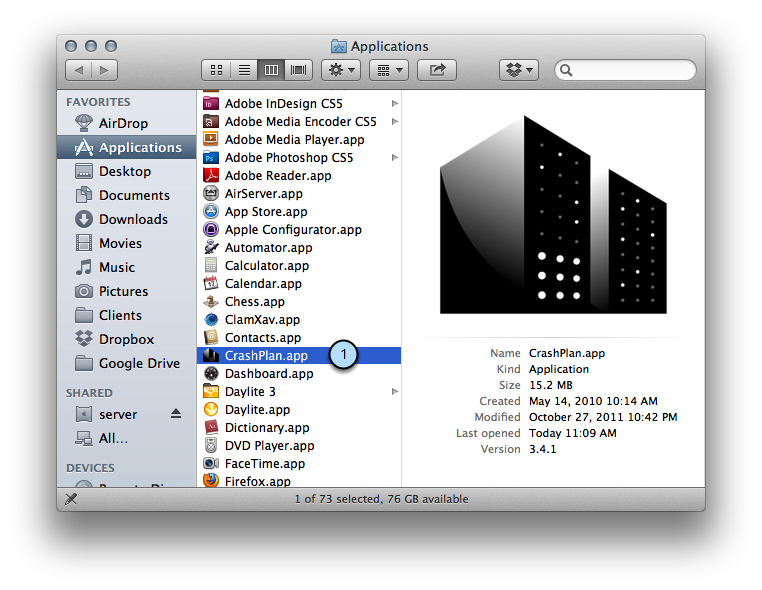Viewport: 762px width, 590px height.
Task: Click the Applications folder title icon
Action: (x=339, y=46)
